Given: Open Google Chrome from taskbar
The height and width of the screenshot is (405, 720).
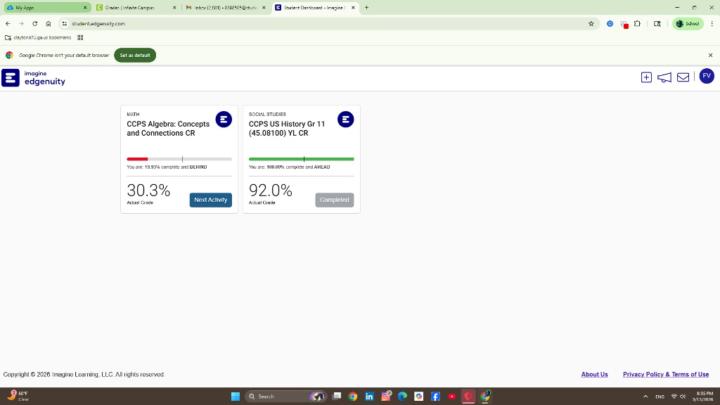Looking at the screenshot, I should click(353, 396).
